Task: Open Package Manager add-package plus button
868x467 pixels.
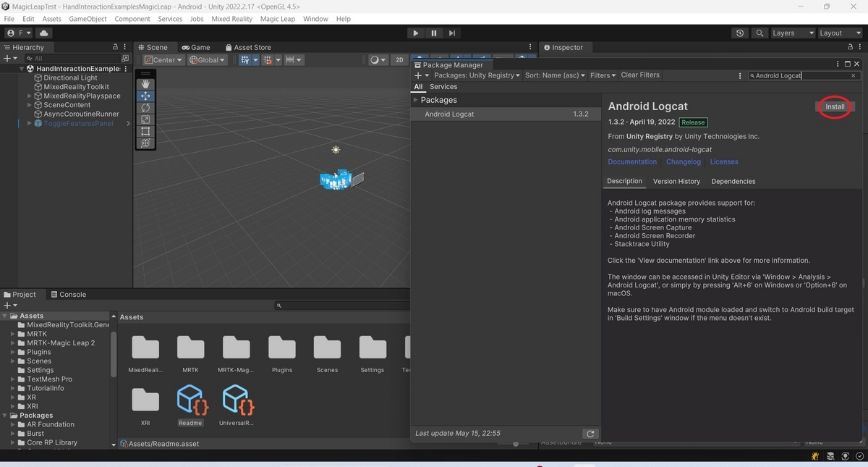Action: (x=421, y=75)
